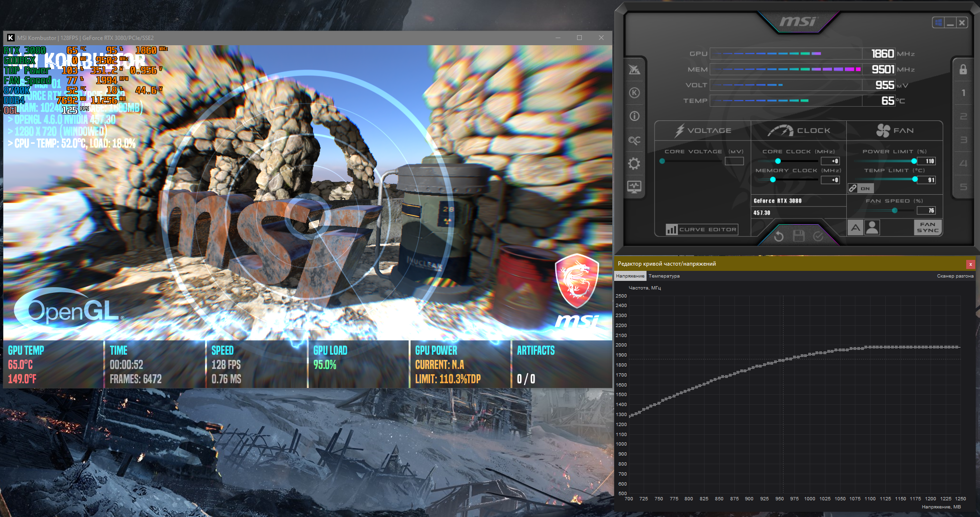
Task: Toggle the profile lock icon
Action: pos(963,70)
